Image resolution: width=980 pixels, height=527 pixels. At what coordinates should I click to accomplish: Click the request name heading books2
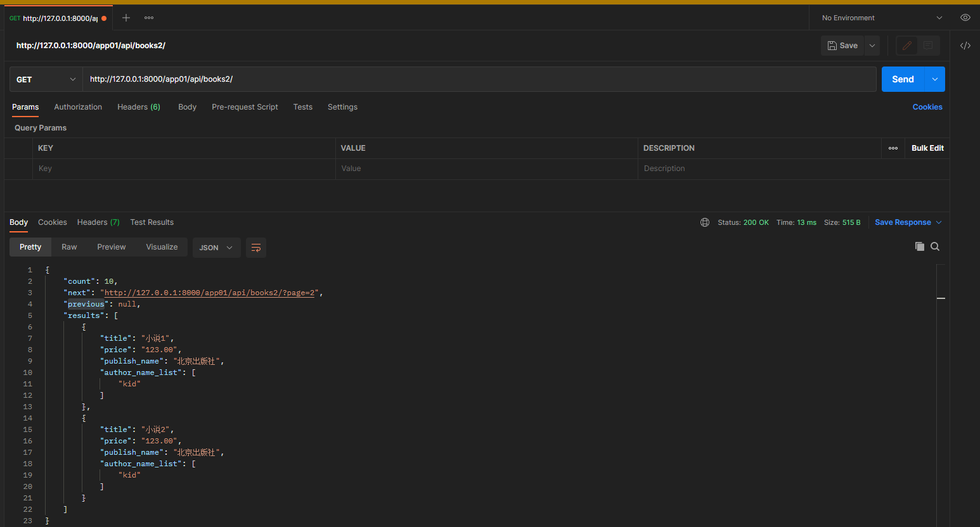click(91, 46)
